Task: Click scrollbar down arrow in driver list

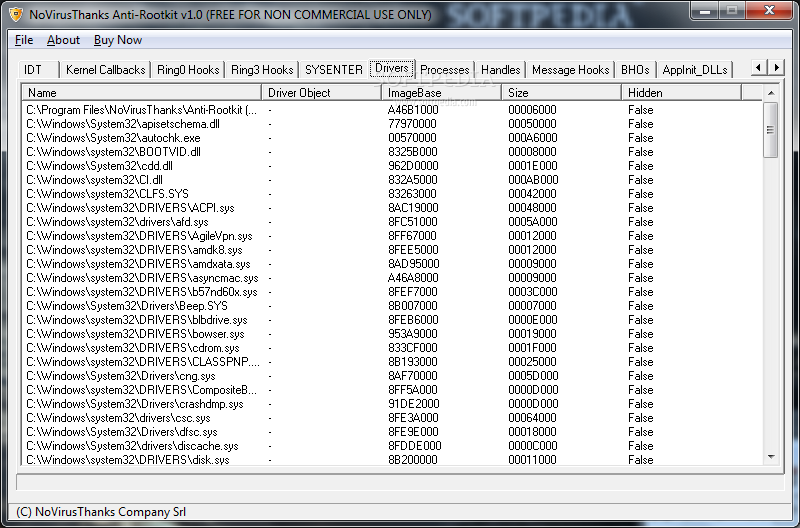Action: pyautogui.click(x=771, y=457)
